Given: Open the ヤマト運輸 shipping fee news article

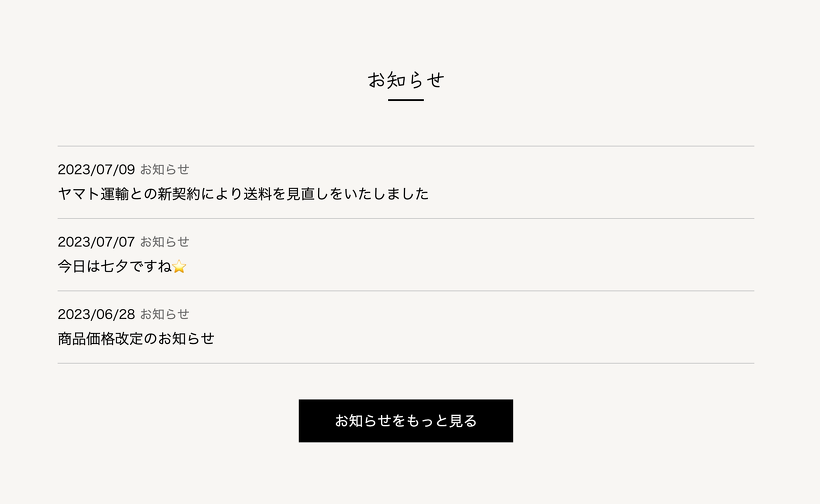Looking at the screenshot, I should 243,194.
